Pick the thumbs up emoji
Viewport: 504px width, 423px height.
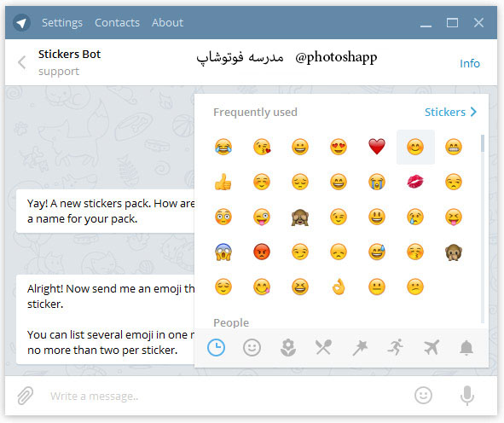pyautogui.click(x=223, y=182)
